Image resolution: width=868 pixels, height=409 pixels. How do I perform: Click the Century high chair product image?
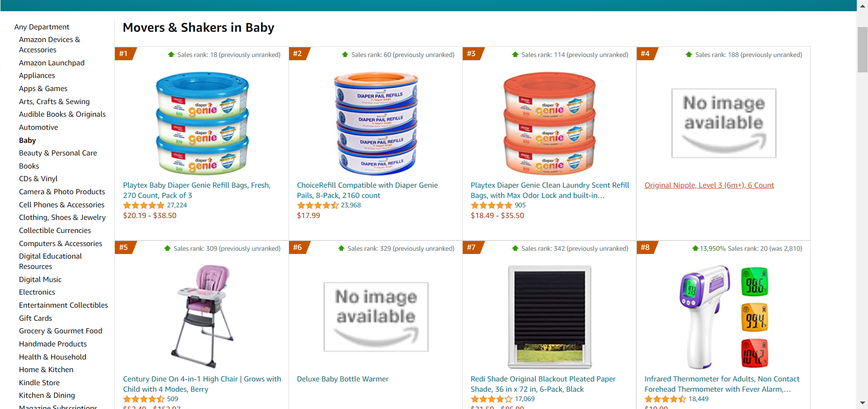tap(202, 317)
